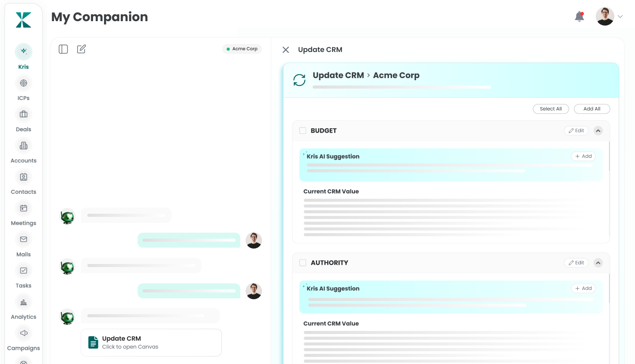The width and height of the screenshot is (635, 364).
Task: Tick the BUDGET checkbox
Action: click(303, 130)
